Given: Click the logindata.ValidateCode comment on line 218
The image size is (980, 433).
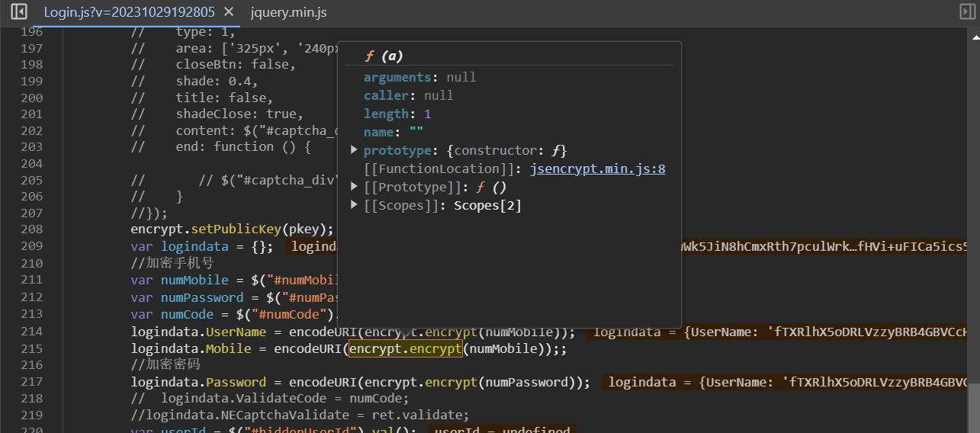Looking at the screenshot, I should [x=270, y=398].
